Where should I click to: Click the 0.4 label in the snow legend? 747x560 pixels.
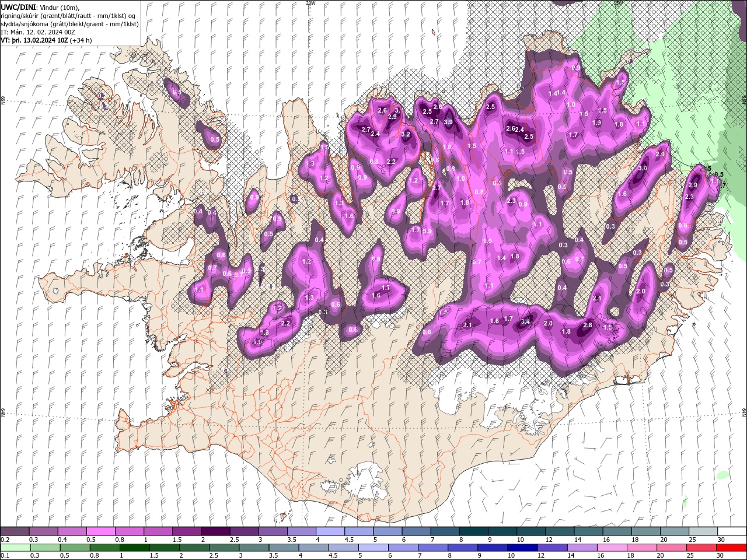[62, 540]
